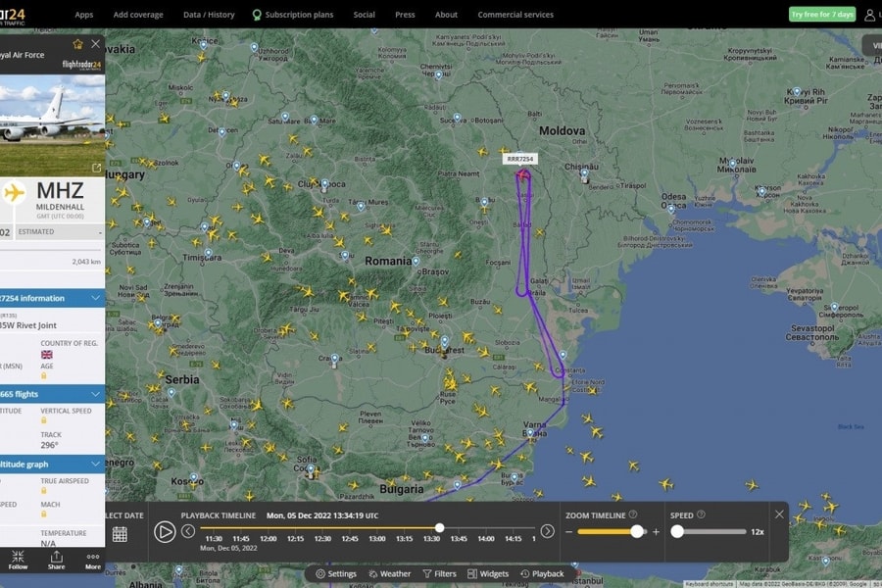Viewport: 882px width, 588px height.
Task: Click the lock icon under Mach
Action: (44, 514)
